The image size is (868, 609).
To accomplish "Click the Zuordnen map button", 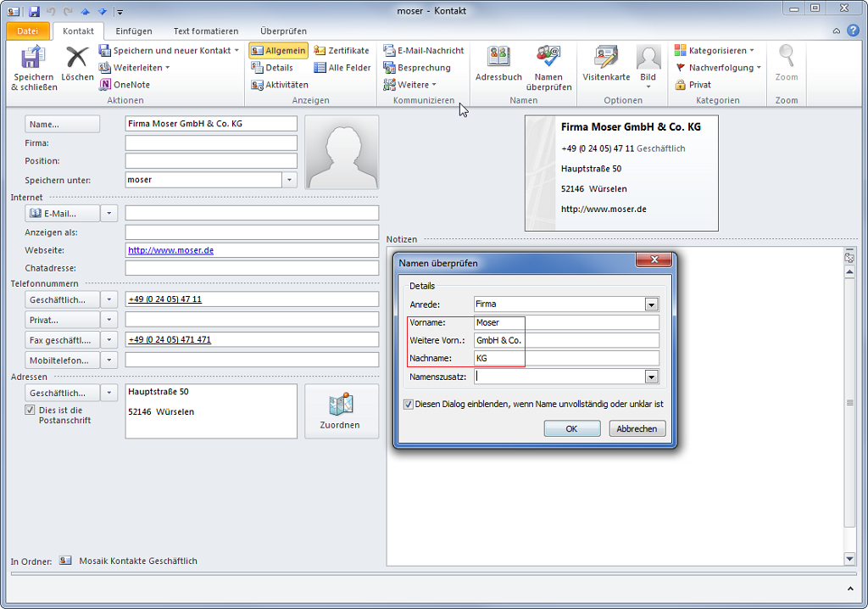I will point(342,411).
